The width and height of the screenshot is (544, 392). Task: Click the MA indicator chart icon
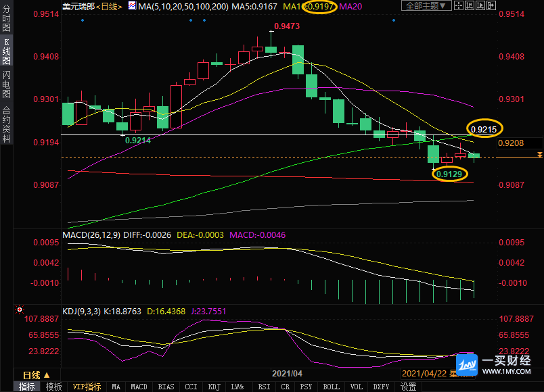pyautogui.click(x=132, y=5)
